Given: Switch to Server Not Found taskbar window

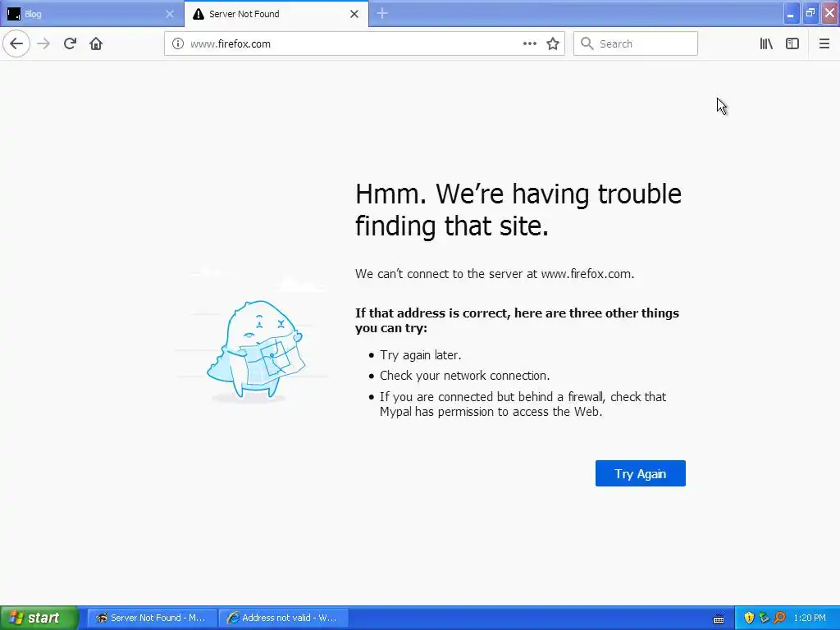Looking at the screenshot, I should click(152, 618).
